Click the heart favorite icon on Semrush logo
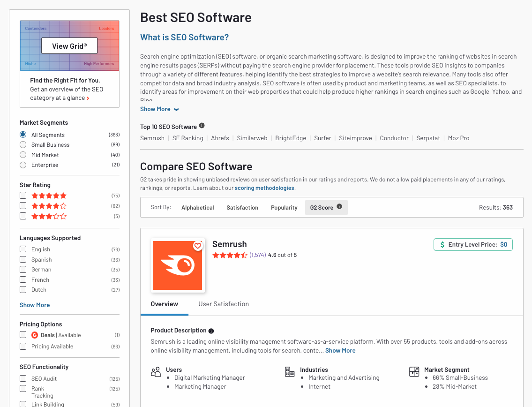This screenshot has width=532, height=407. tap(198, 246)
